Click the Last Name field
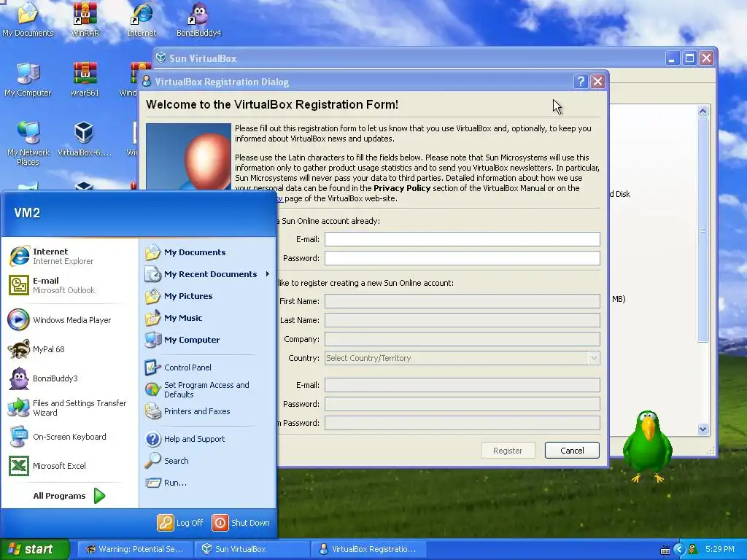Screen dimensions: 747x560 [x=462, y=320]
